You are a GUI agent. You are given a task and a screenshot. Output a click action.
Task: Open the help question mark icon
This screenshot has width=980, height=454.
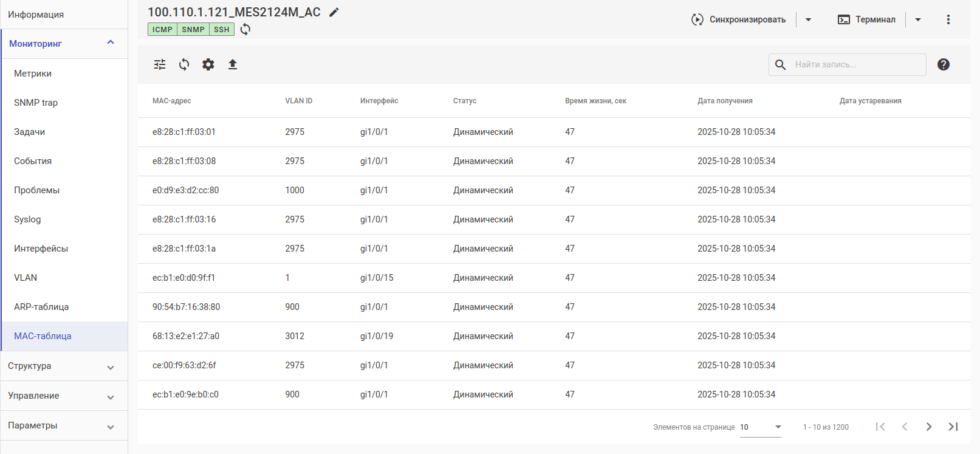943,64
